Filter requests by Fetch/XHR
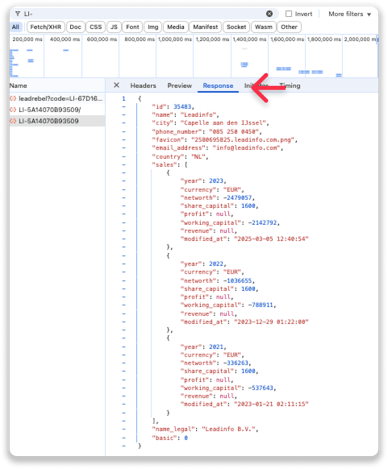388x469 pixels. (46, 27)
